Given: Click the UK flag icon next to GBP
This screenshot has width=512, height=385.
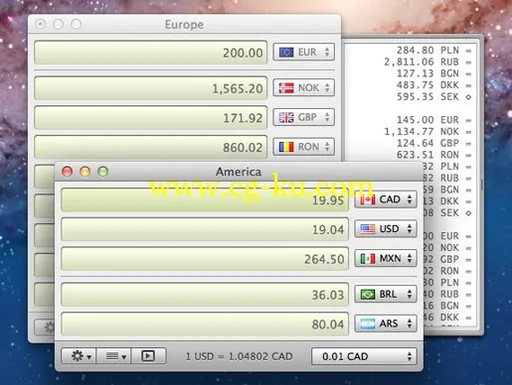Looking at the screenshot, I should click(x=286, y=117).
